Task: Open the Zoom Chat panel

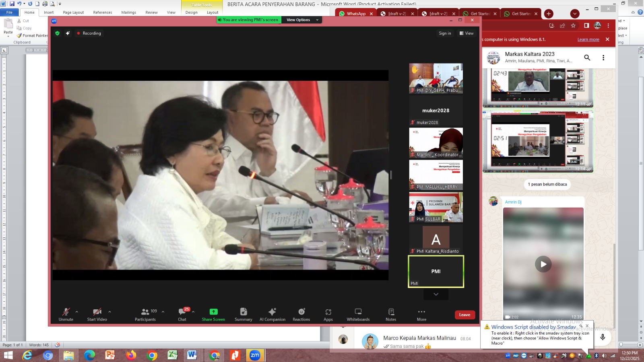Action: (182, 314)
